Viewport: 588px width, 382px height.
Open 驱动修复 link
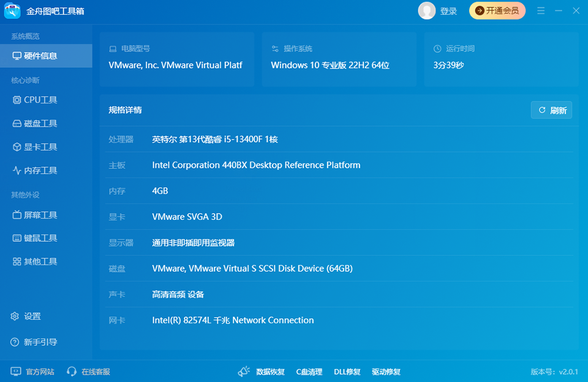(386, 372)
